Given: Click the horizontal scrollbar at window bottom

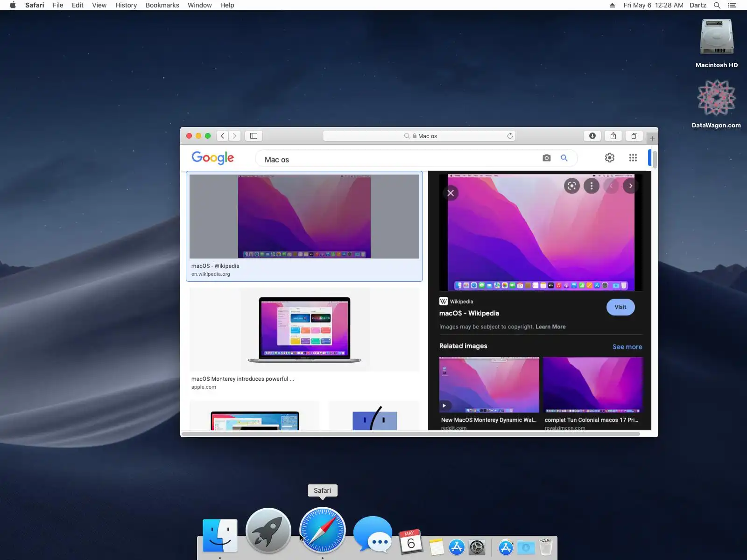Looking at the screenshot, I should 411,434.
